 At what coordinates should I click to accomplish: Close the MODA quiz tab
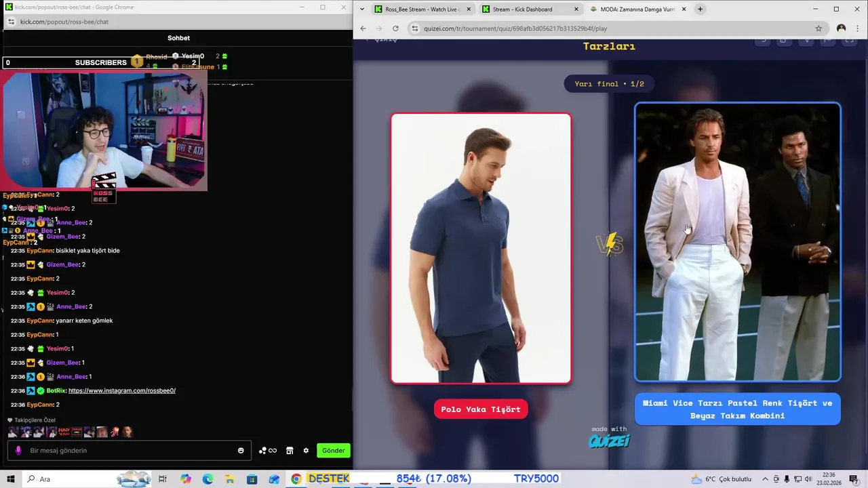pos(684,9)
